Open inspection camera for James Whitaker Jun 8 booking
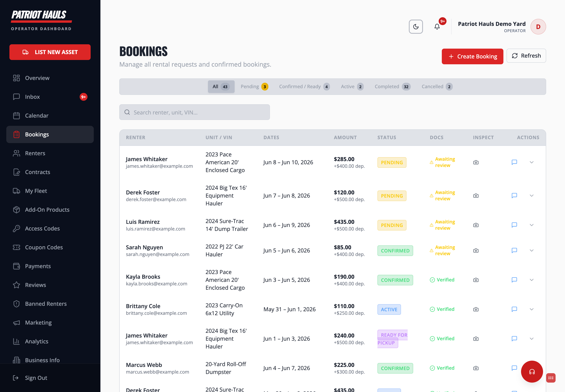This screenshot has height=392, width=565. [x=476, y=162]
